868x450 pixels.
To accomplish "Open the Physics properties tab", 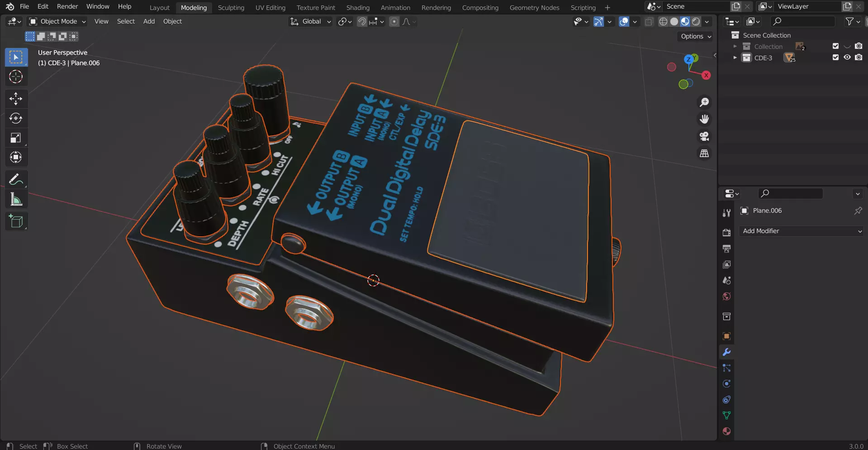I will point(726,383).
